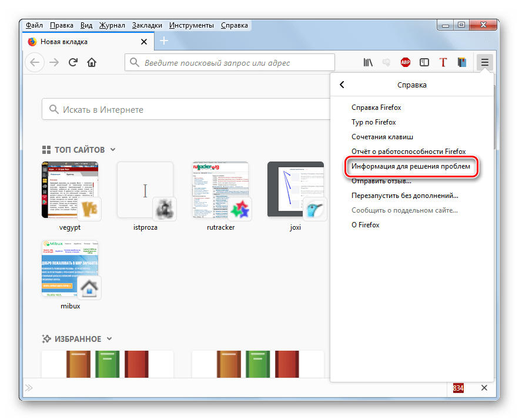Open the Закладки menu
The image size is (519, 420).
tap(147, 25)
